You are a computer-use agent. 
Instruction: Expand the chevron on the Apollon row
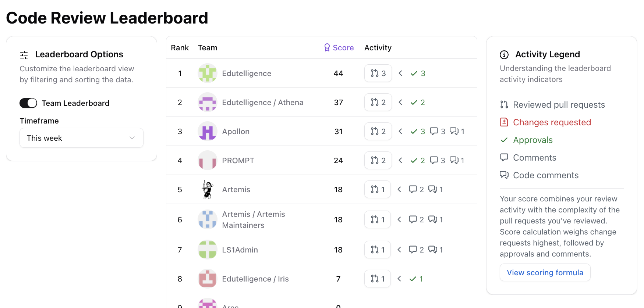[400, 131]
